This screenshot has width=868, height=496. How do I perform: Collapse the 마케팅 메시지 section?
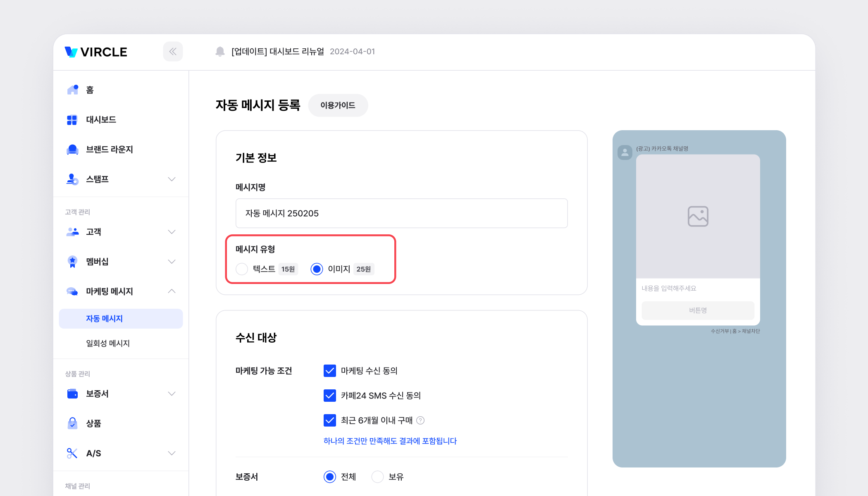point(172,291)
